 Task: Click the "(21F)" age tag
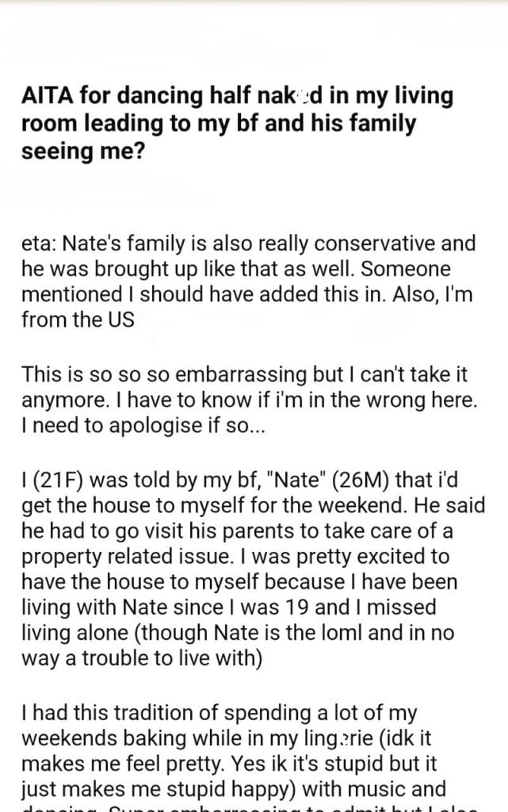click(x=58, y=479)
